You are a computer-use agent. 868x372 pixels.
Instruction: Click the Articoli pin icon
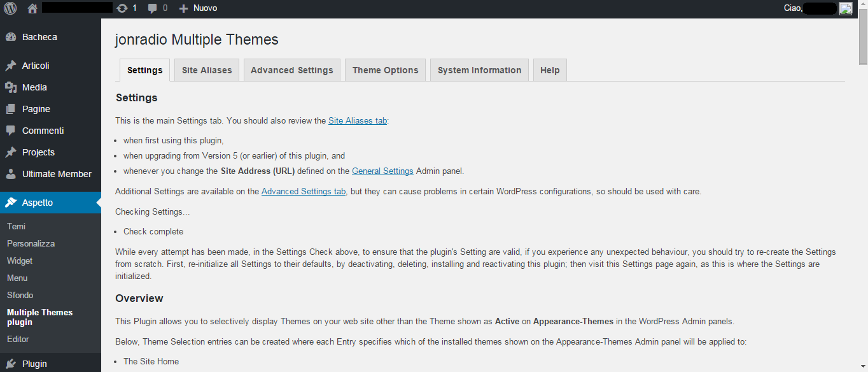pos(11,66)
